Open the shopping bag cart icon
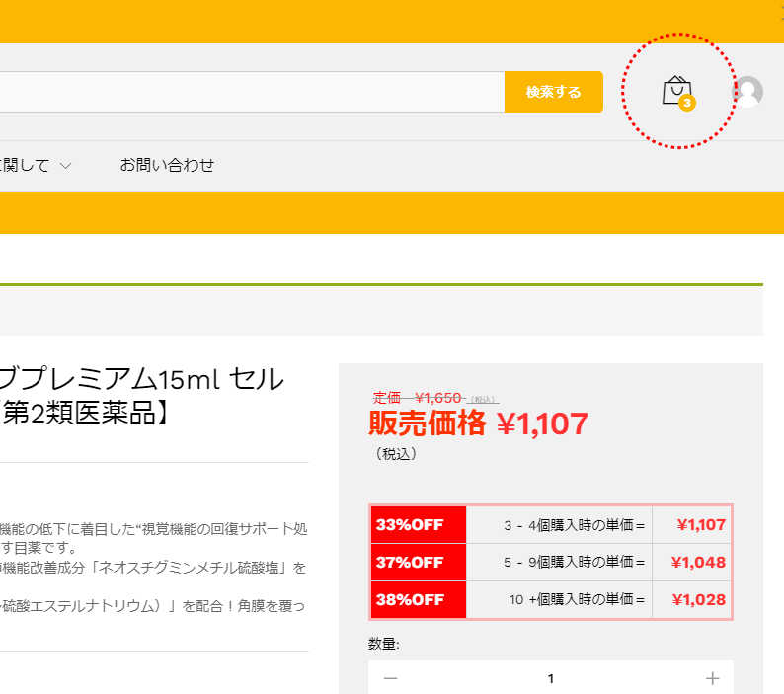This screenshot has width=784, height=694. [x=675, y=90]
